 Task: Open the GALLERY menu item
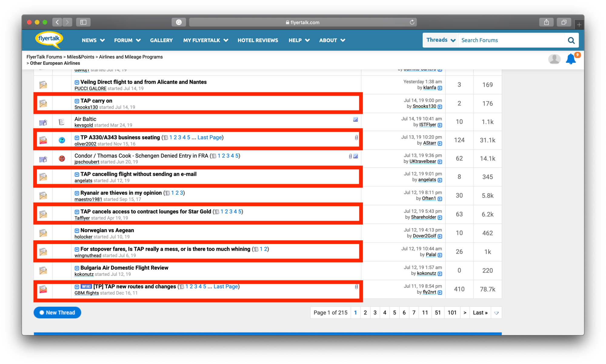161,40
